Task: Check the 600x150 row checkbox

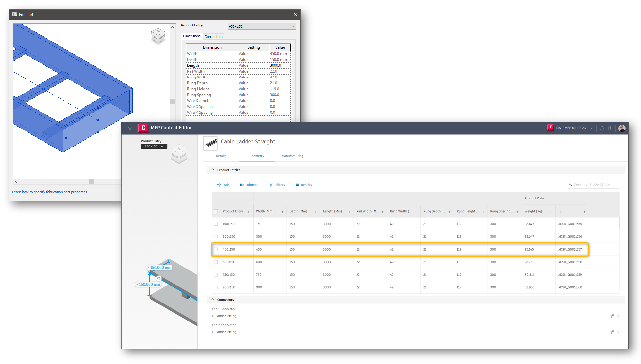Action: [x=216, y=262]
